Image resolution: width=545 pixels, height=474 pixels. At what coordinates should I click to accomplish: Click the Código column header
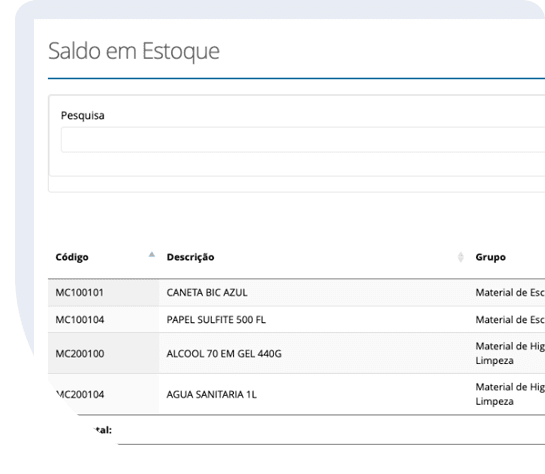coord(72,257)
